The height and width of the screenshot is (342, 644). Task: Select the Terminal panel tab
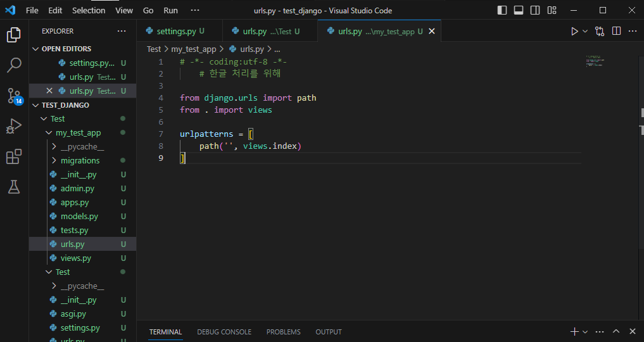pos(165,332)
